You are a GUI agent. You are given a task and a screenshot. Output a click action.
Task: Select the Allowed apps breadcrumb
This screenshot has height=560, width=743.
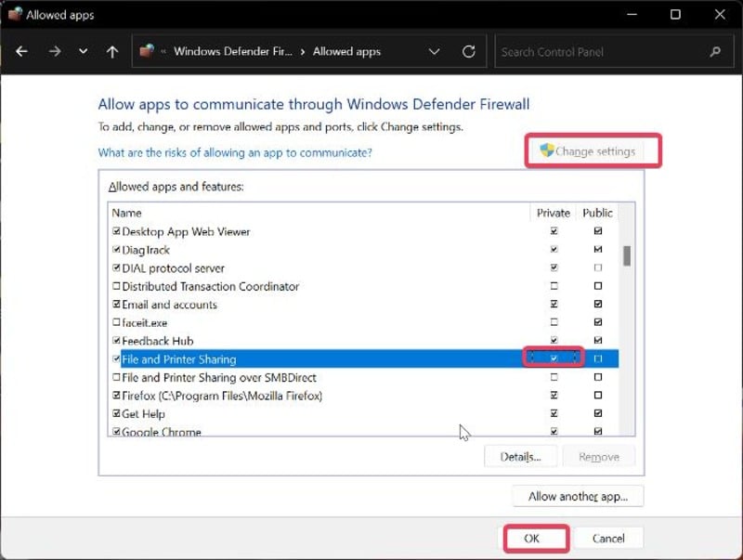[346, 51]
